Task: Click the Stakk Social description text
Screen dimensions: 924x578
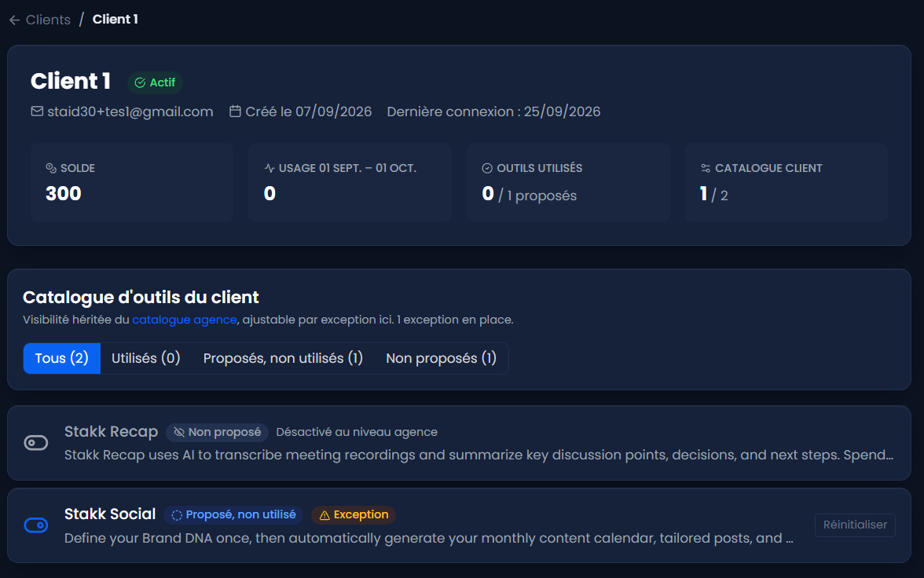Action: coord(428,538)
